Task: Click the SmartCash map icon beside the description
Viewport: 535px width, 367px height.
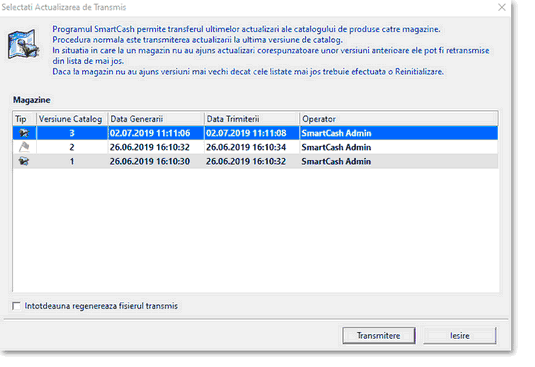Action: tap(23, 44)
